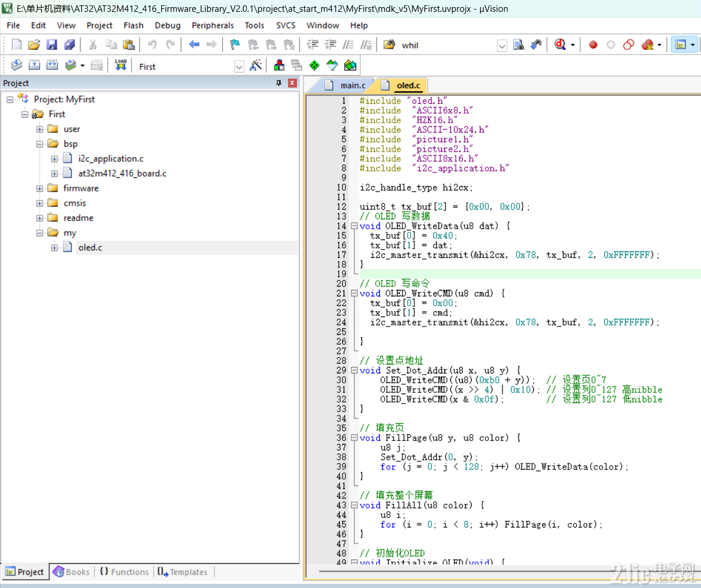Open Find in Files
The width and height of the screenshot is (701, 588).
pos(389,44)
